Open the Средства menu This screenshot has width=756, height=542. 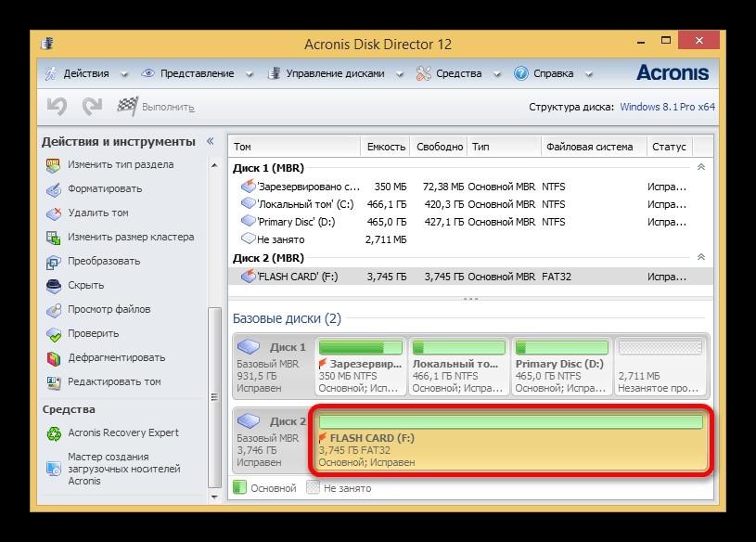tap(458, 73)
